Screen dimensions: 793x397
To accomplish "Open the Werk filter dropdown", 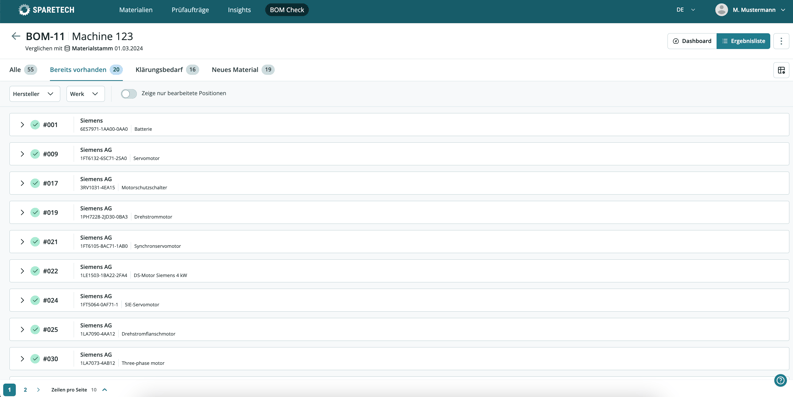I will pyautogui.click(x=85, y=94).
